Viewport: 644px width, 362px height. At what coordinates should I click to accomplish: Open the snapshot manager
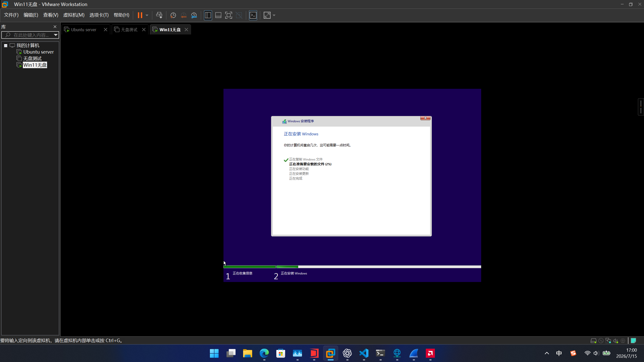(194, 15)
